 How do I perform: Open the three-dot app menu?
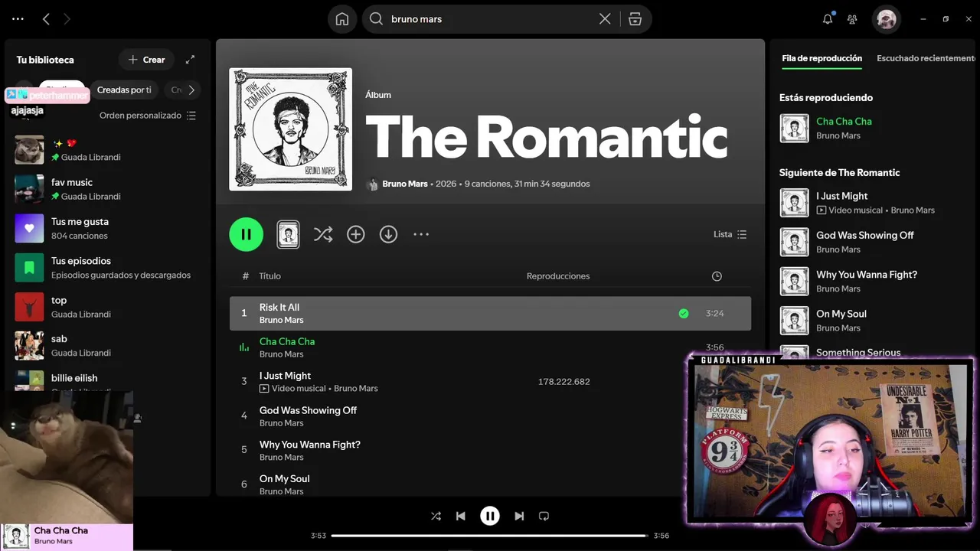[x=18, y=19]
